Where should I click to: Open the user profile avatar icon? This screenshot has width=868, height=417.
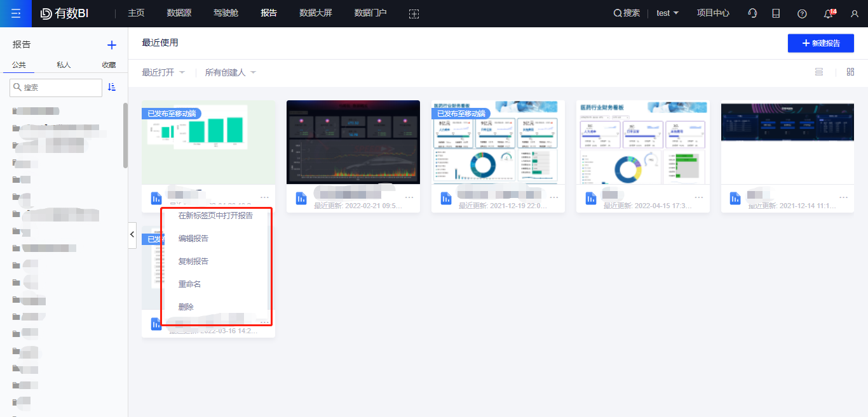(854, 13)
